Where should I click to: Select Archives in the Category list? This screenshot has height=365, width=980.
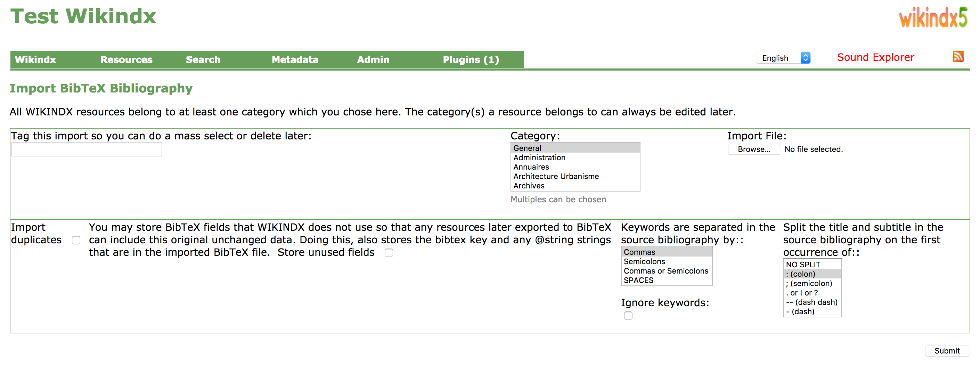pos(529,186)
